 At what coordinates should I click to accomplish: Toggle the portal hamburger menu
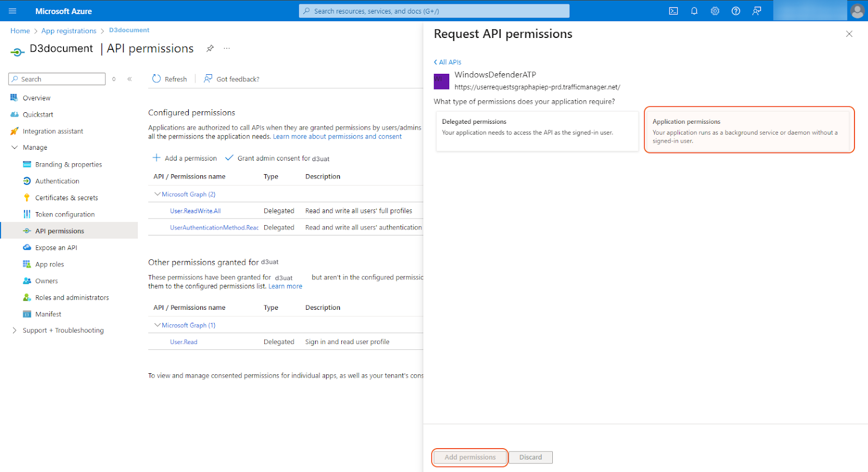[x=12, y=11]
